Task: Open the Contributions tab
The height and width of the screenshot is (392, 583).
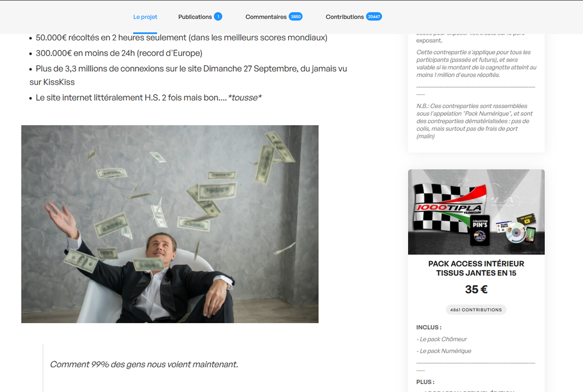Action: tap(344, 16)
